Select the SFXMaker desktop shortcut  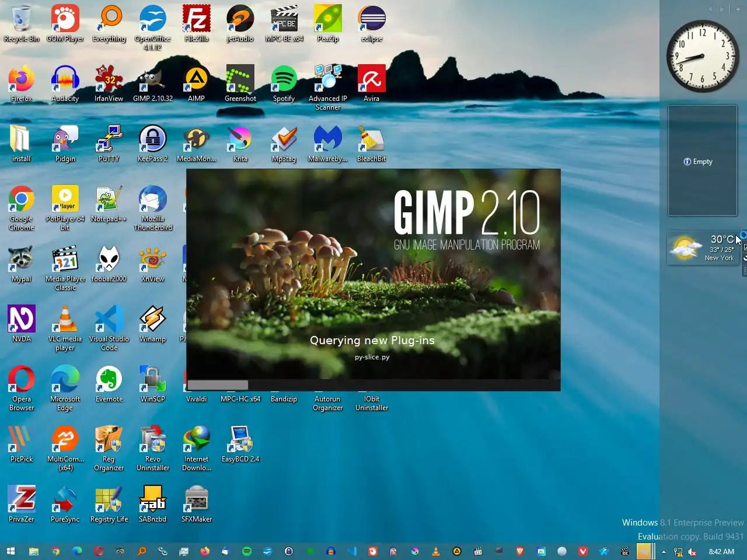(x=197, y=504)
